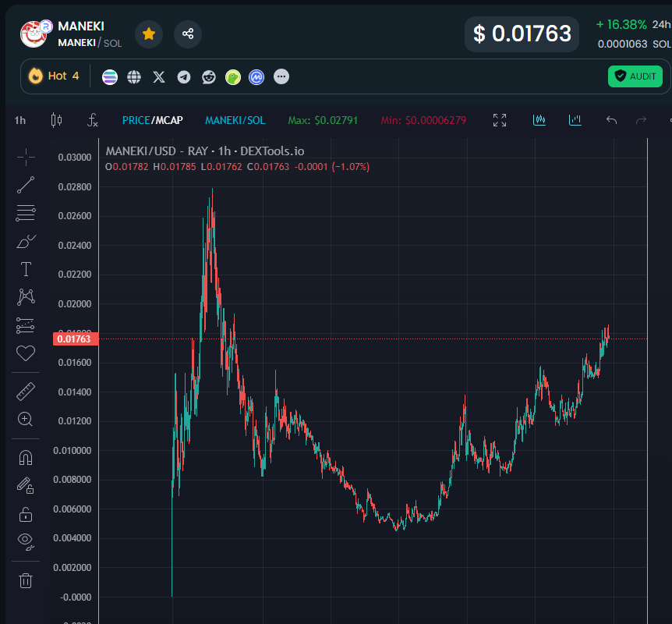Click the 0.0001063 SOL price
The height and width of the screenshot is (624, 672).
point(634,44)
